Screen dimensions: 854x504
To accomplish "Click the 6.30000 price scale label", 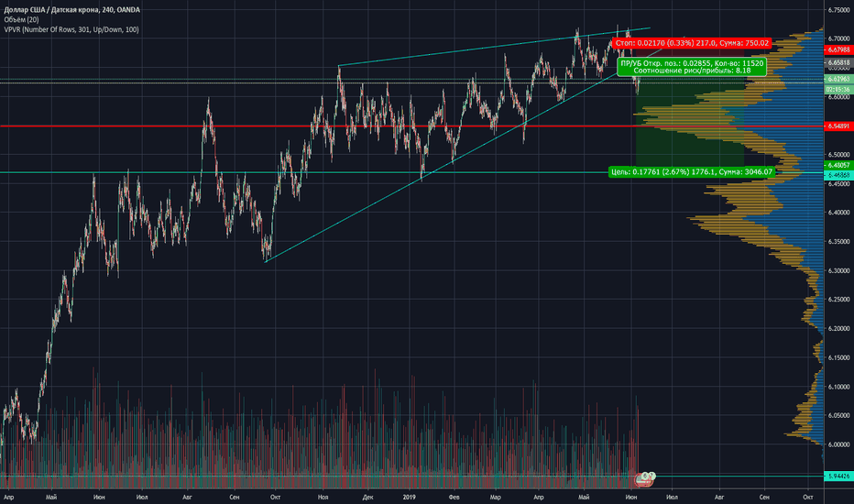I will [838, 271].
